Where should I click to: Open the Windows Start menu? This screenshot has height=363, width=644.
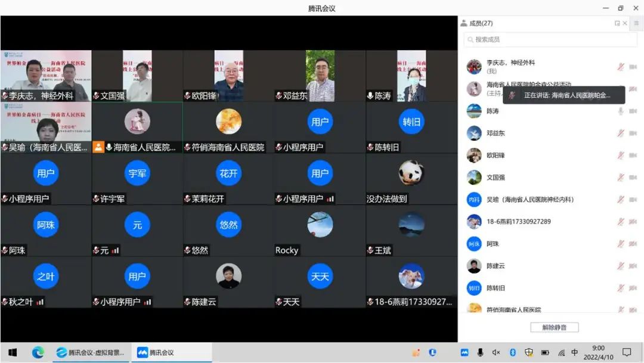[12, 352]
